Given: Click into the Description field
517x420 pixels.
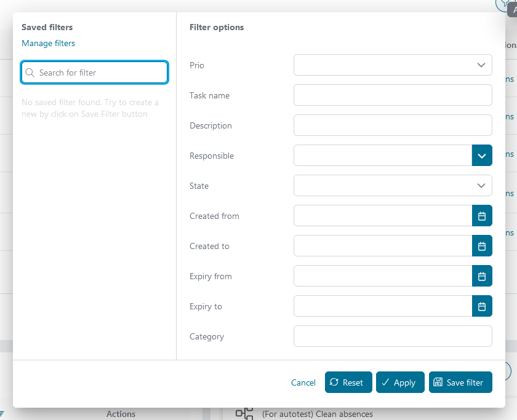Looking at the screenshot, I should (x=393, y=125).
